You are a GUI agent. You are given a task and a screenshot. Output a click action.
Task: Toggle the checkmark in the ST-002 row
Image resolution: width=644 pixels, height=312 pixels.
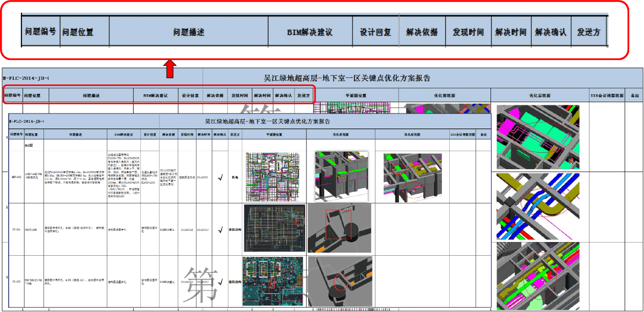click(220, 282)
